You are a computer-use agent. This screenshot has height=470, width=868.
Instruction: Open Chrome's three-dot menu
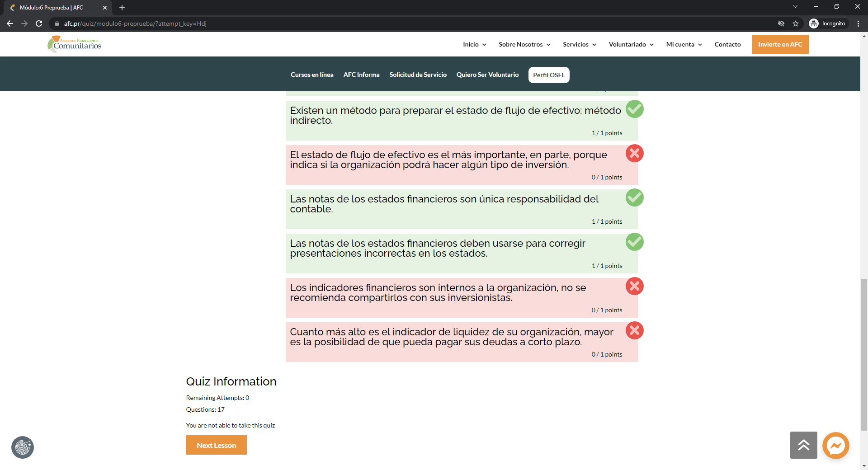coord(858,23)
